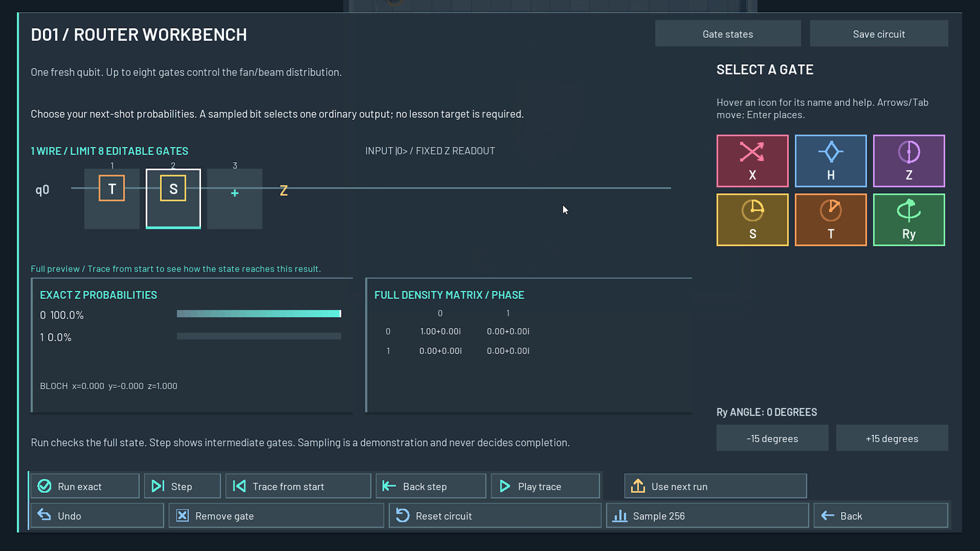Viewport: 980px width, 551px height.
Task: Remove the selected gate
Action: click(x=276, y=516)
